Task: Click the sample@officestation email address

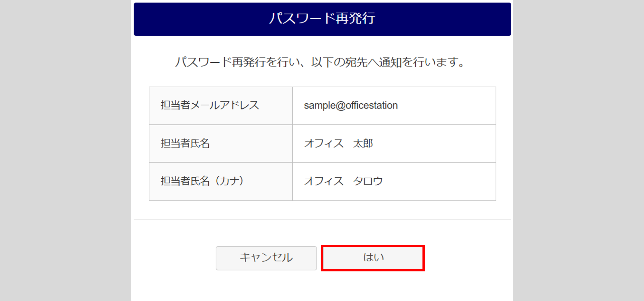Action: click(351, 106)
